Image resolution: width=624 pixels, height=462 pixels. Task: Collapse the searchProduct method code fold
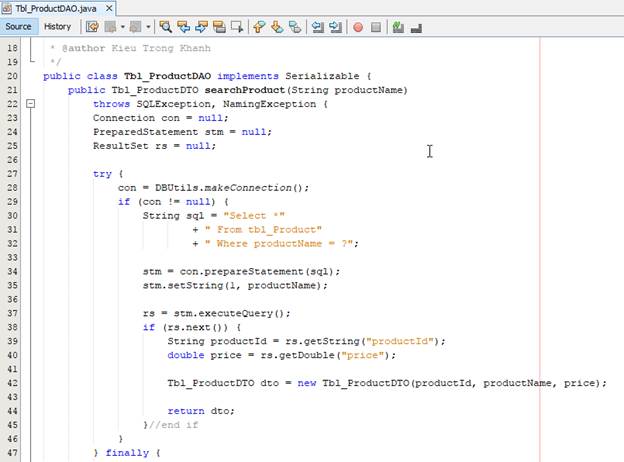[x=31, y=104]
